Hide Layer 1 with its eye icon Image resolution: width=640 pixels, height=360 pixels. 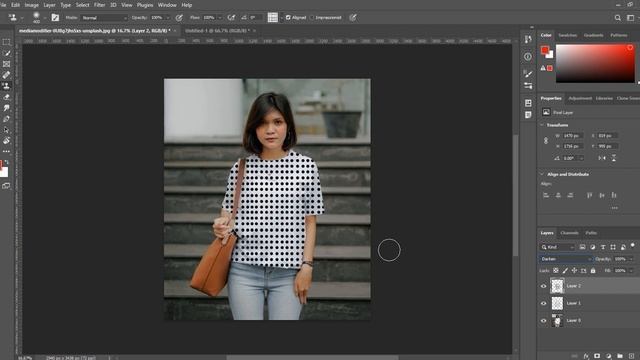coord(543,303)
